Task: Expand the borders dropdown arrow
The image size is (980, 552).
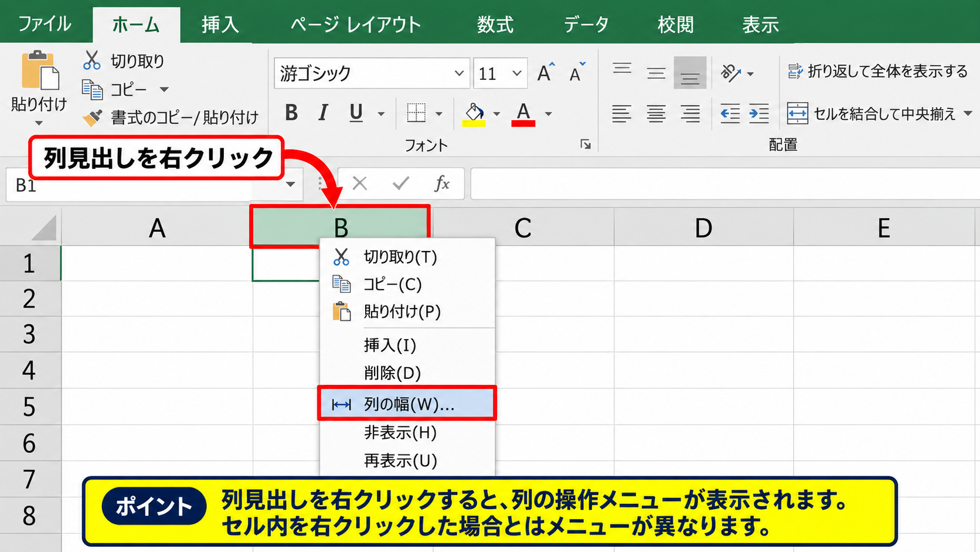Action: click(438, 114)
